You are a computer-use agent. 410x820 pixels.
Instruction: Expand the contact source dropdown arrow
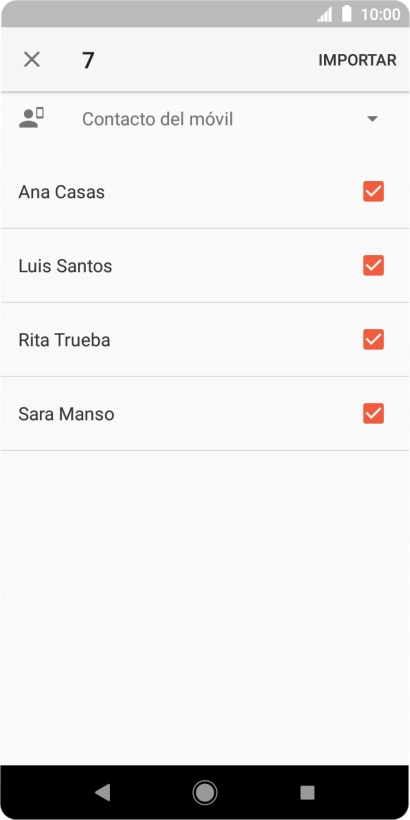pos(372,119)
